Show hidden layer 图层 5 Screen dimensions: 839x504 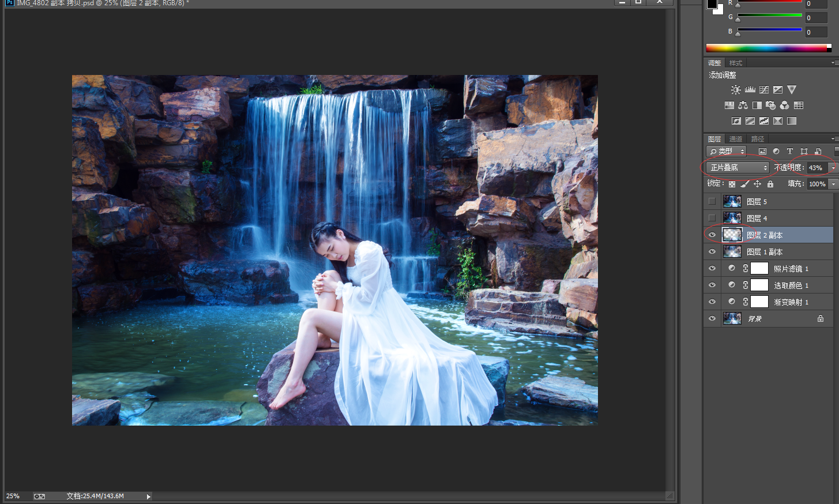pos(712,201)
